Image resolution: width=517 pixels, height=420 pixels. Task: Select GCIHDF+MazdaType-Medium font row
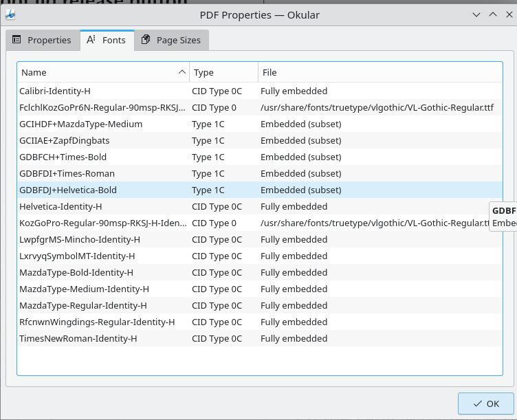(x=260, y=124)
